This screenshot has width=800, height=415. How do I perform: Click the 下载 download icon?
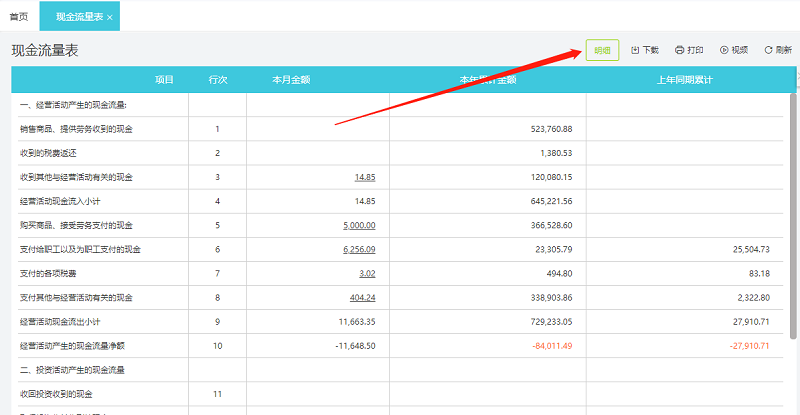pyautogui.click(x=635, y=50)
